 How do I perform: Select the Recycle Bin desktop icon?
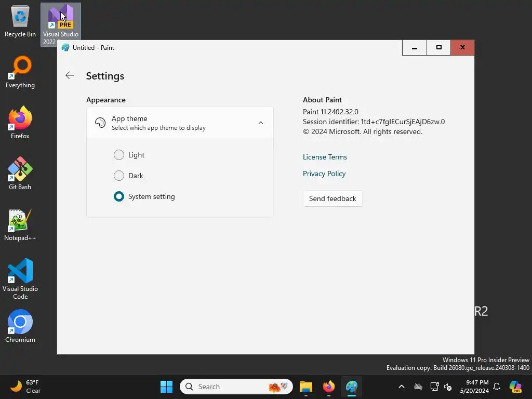(x=20, y=21)
